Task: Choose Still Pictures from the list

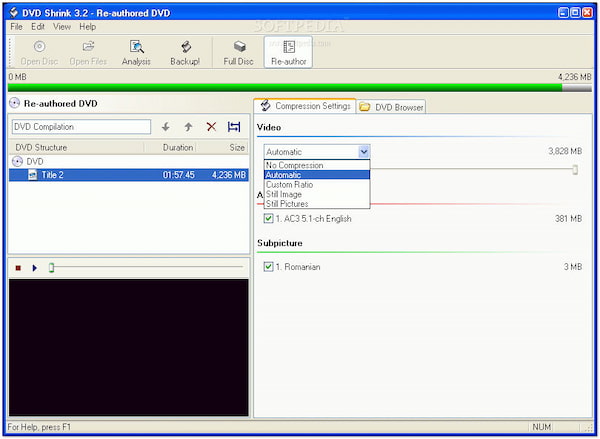Action: pyautogui.click(x=317, y=204)
